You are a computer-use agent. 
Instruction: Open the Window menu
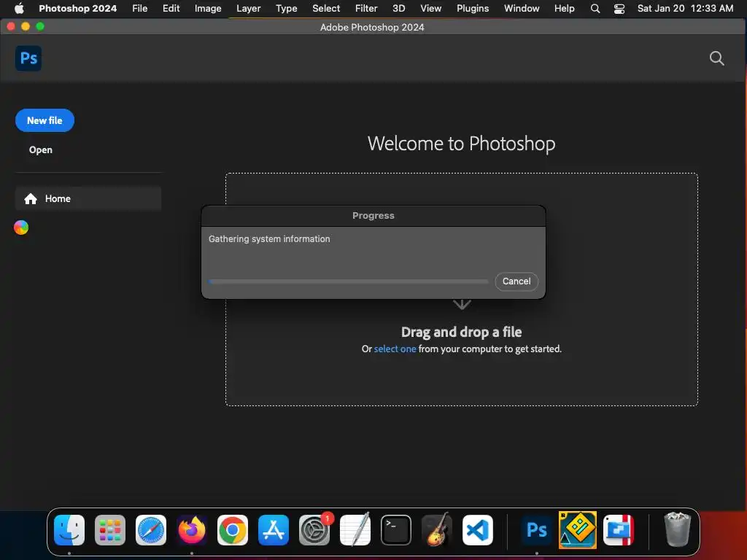point(522,8)
